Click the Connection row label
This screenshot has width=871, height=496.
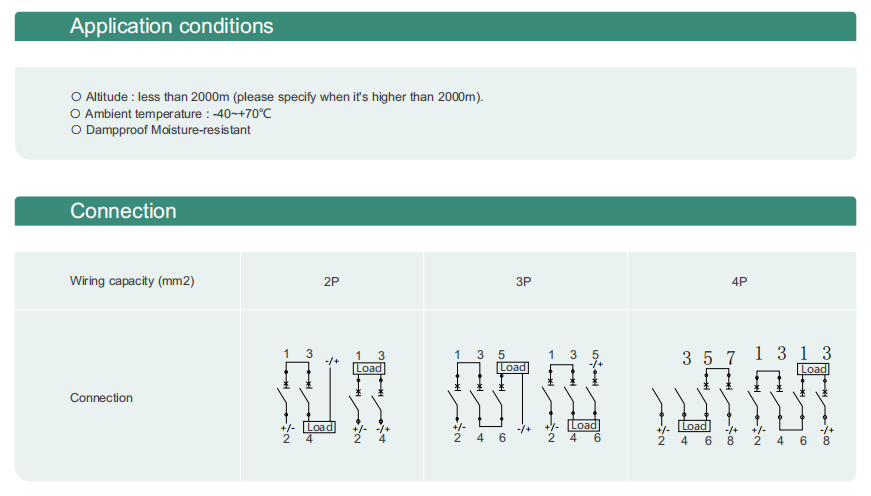(x=101, y=398)
